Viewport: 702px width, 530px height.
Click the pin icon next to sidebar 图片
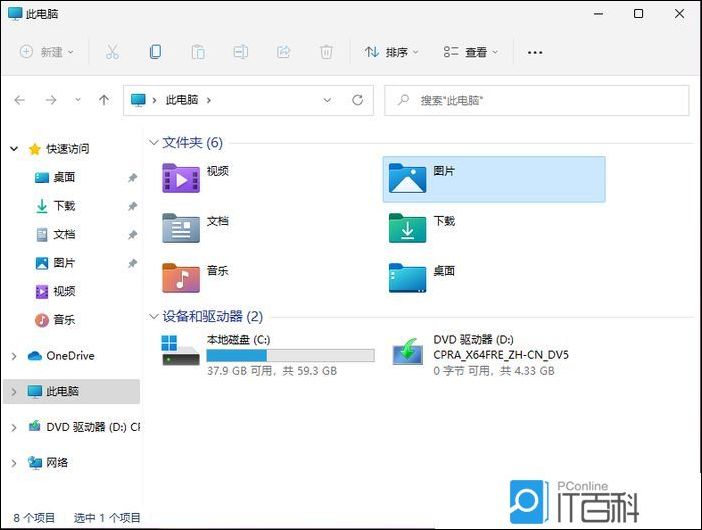(132, 263)
